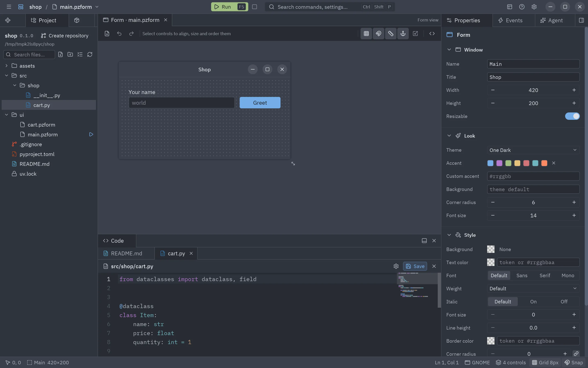Collapse the ui folder
This screenshot has height=368, width=588.
pyautogui.click(x=7, y=115)
